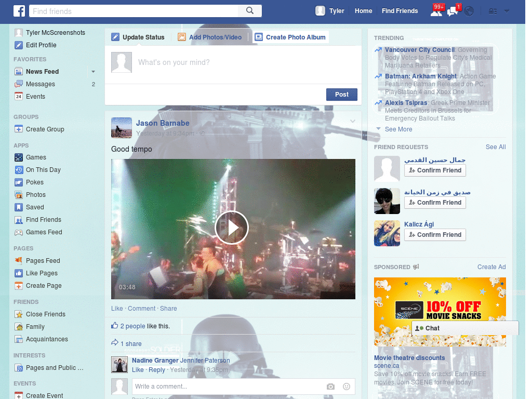Click the Photos sidebar icon

pos(19,195)
